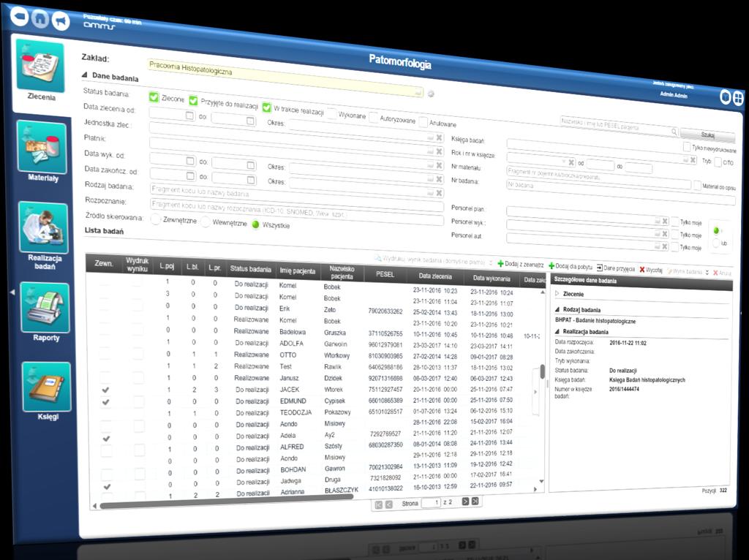Screen dimensions: 749x560
Task: Check the Wykonane status checkbox
Action: 331,113
